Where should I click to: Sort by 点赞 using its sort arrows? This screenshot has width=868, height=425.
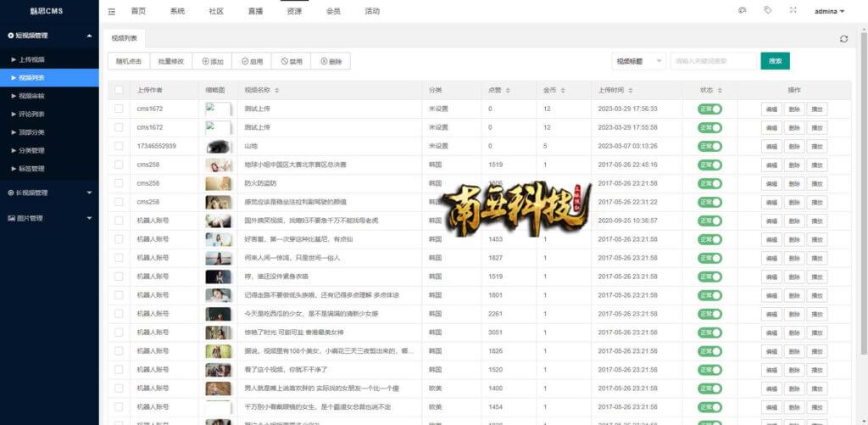point(508,90)
